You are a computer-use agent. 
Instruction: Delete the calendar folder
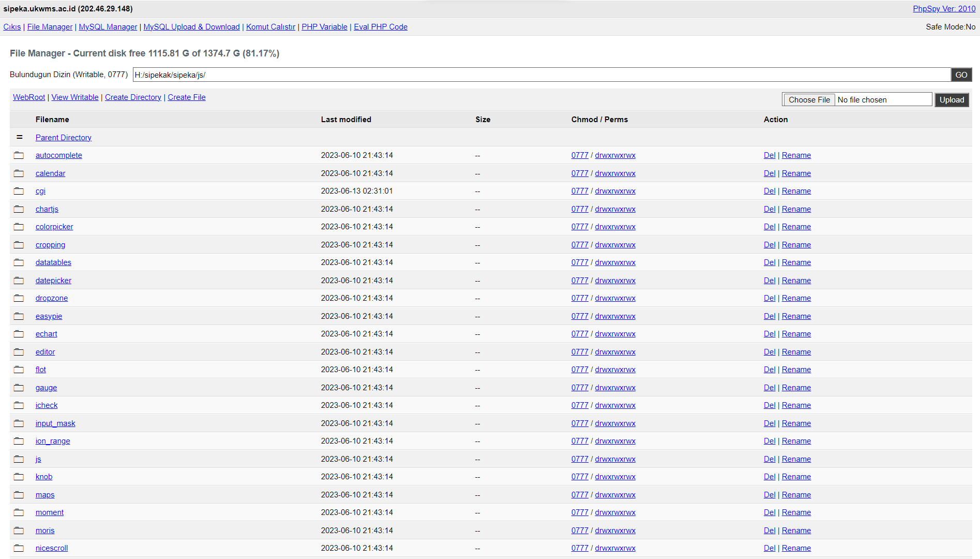pyautogui.click(x=770, y=173)
